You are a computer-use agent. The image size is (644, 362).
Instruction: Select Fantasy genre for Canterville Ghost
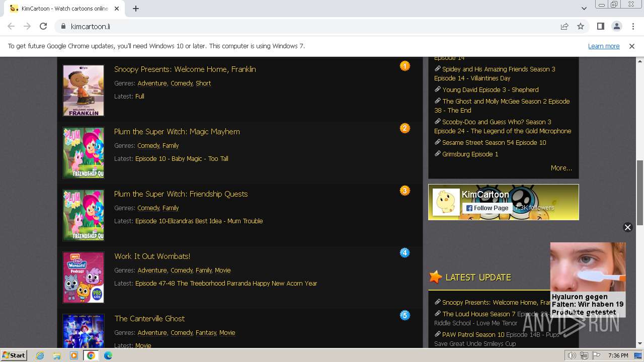(x=206, y=333)
